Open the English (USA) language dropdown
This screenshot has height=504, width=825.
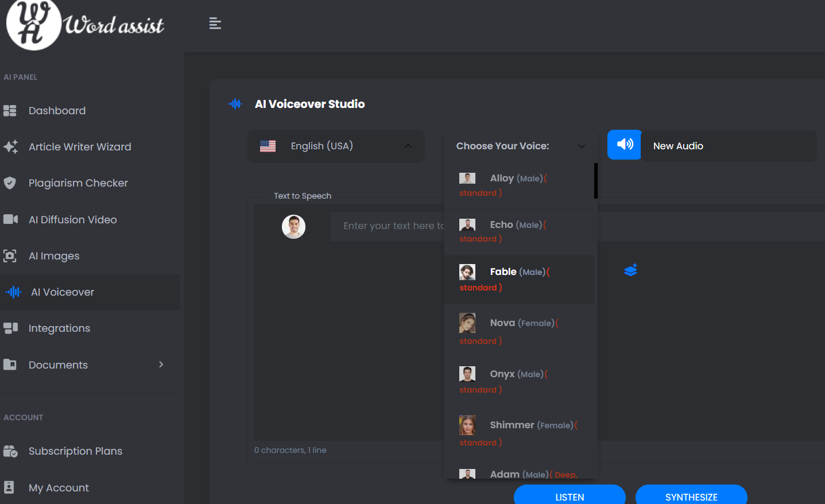[336, 146]
